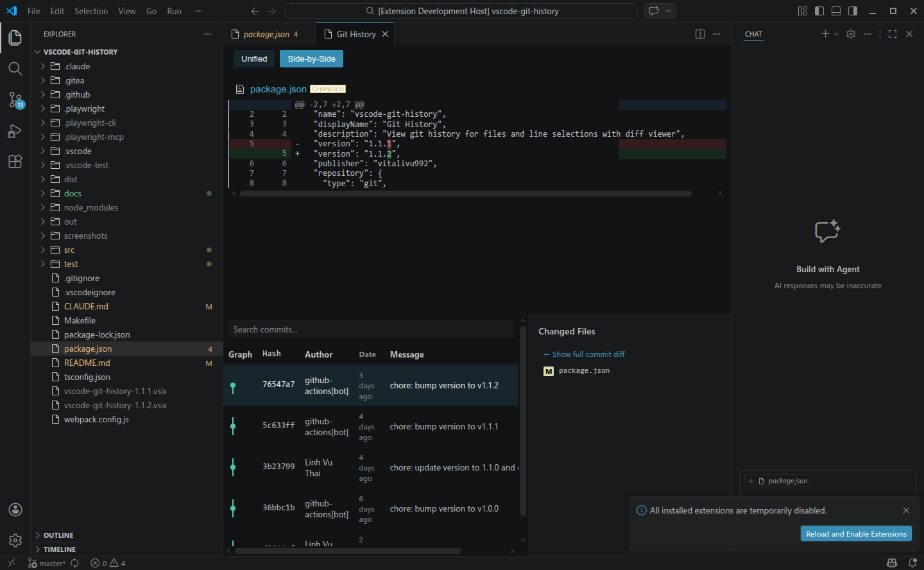Image resolution: width=924 pixels, height=570 pixels.
Task: Click the title bar command center search
Action: (461, 11)
